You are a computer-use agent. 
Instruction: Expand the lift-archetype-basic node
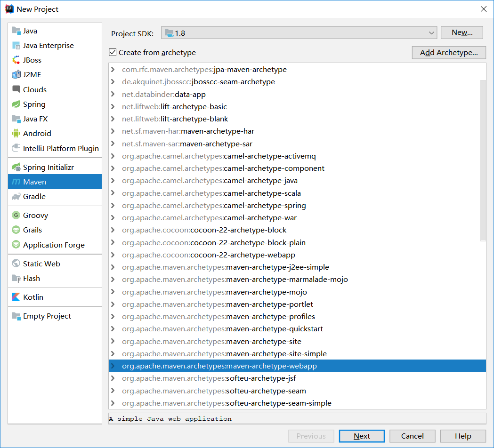(x=113, y=106)
